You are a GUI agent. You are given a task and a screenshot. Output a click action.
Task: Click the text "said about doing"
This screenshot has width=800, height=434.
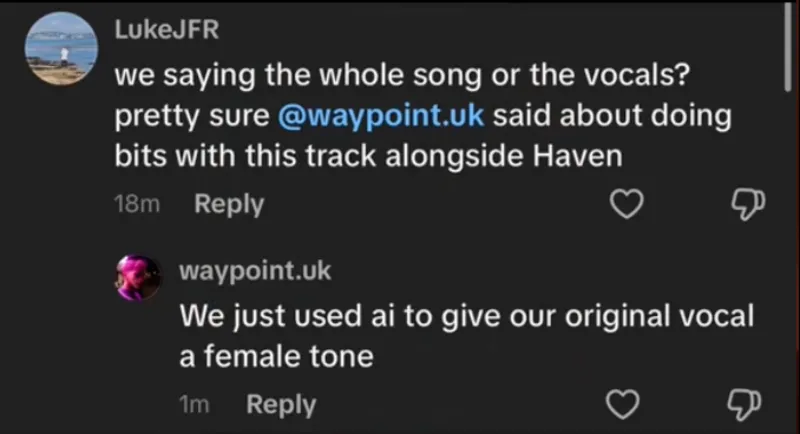pos(613,115)
